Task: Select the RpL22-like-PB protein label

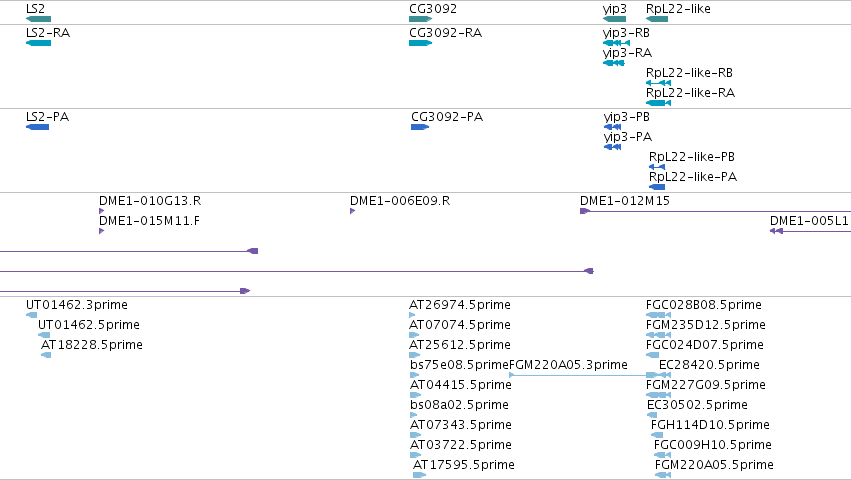Action: (692, 157)
